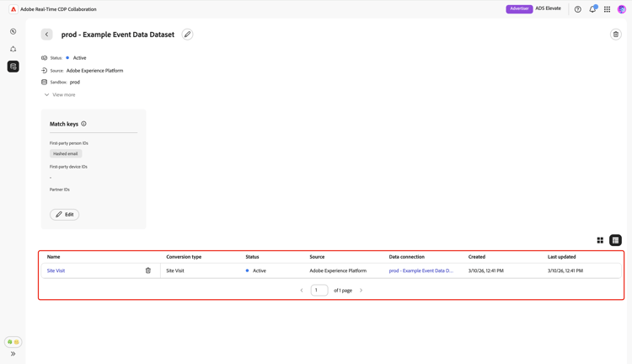632x364 pixels.
Task: Delete dataset with top-right trash icon
Action: (x=615, y=35)
